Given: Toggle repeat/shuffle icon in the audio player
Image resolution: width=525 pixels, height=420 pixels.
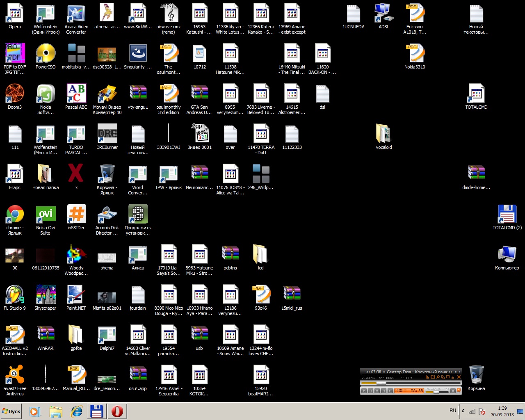Looking at the screenshot, I should click(433, 377).
